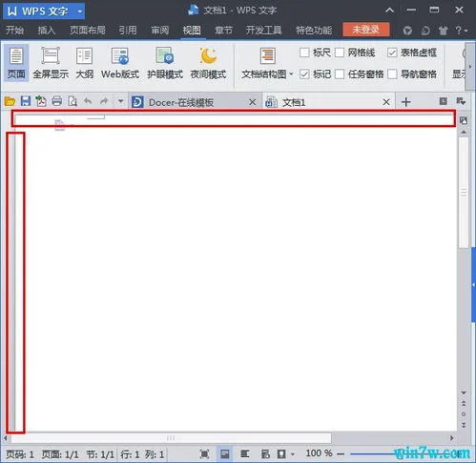This screenshot has width=476, height=463.
Task: Undo the last action
Action: pos(88,101)
